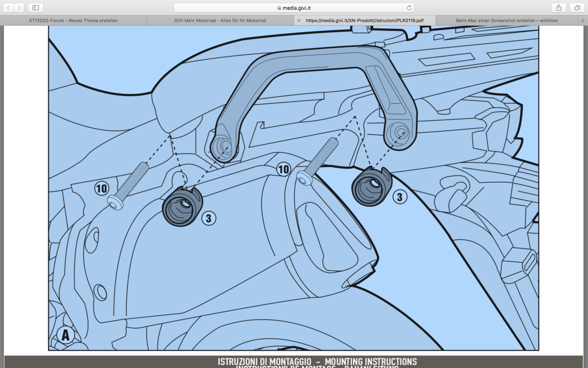Click the circled 3 label by the left bushing
Screen dimensions: 588x368
click(209, 218)
